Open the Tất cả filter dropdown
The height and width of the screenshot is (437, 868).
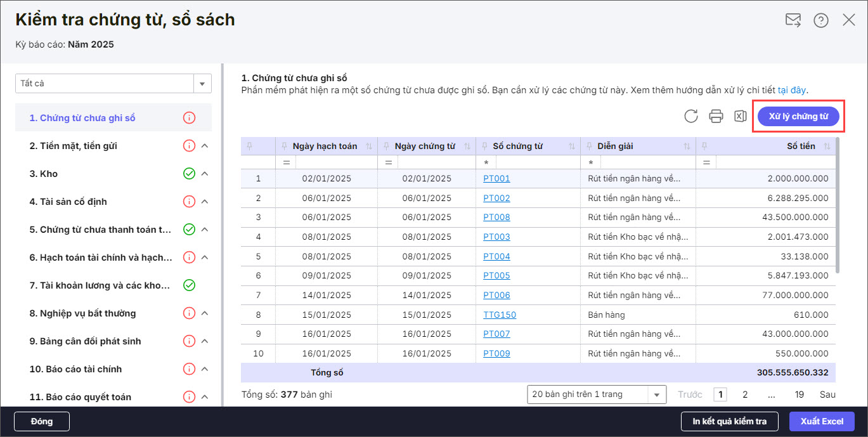pyautogui.click(x=202, y=84)
